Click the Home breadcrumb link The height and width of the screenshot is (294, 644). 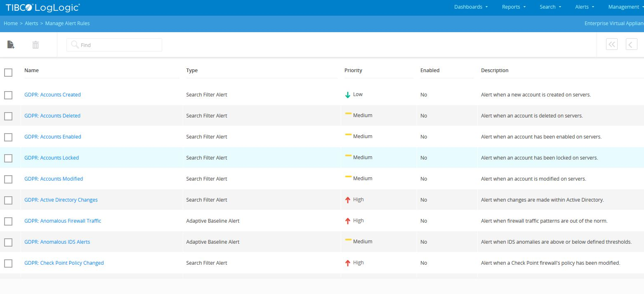pyautogui.click(x=11, y=24)
